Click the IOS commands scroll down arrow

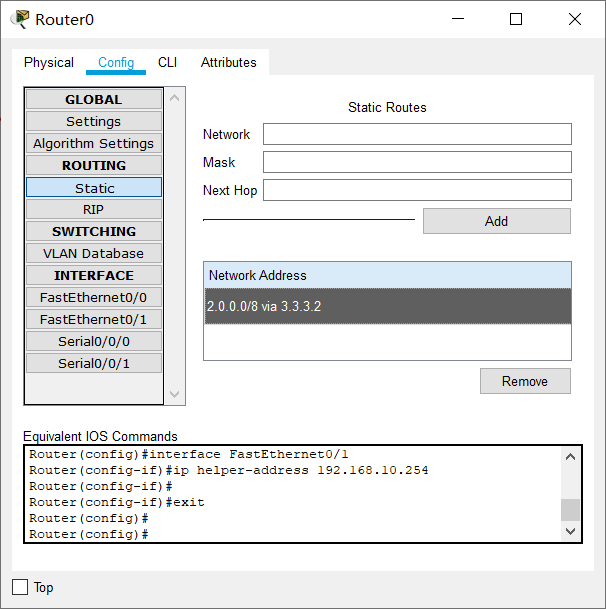tap(570, 531)
